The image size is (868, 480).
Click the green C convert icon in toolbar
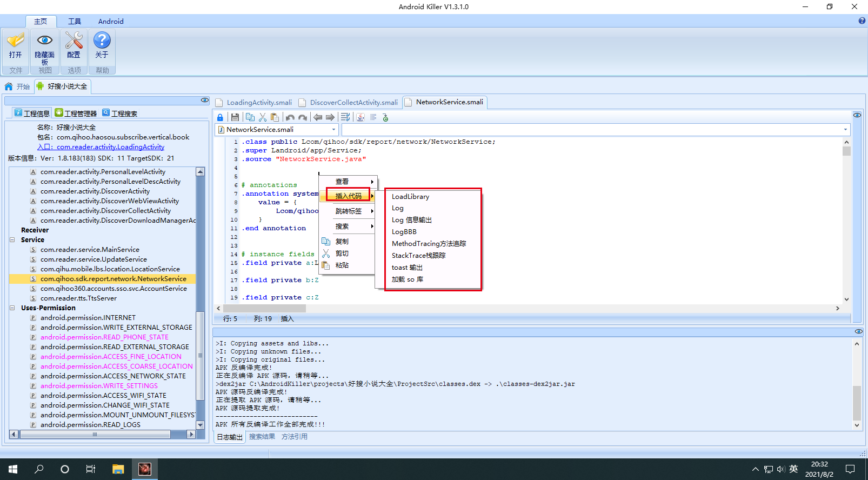click(385, 117)
